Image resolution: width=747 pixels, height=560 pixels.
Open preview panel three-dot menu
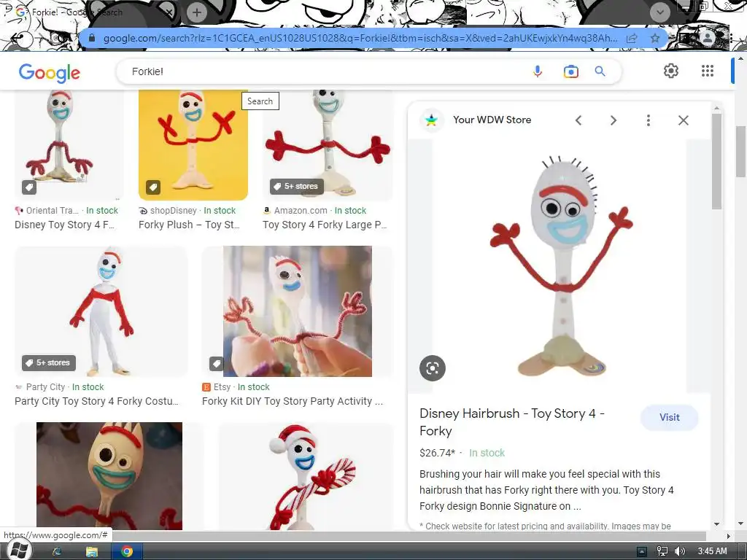click(648, 120)
